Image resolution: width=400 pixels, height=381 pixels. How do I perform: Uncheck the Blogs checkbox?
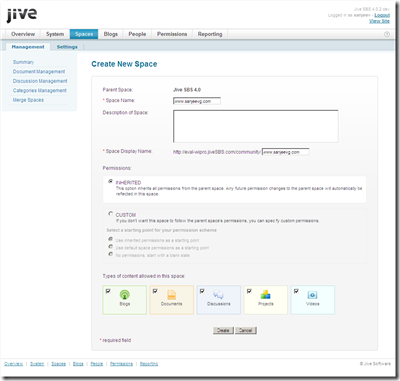pyautogui.click(x=108, y=291)
